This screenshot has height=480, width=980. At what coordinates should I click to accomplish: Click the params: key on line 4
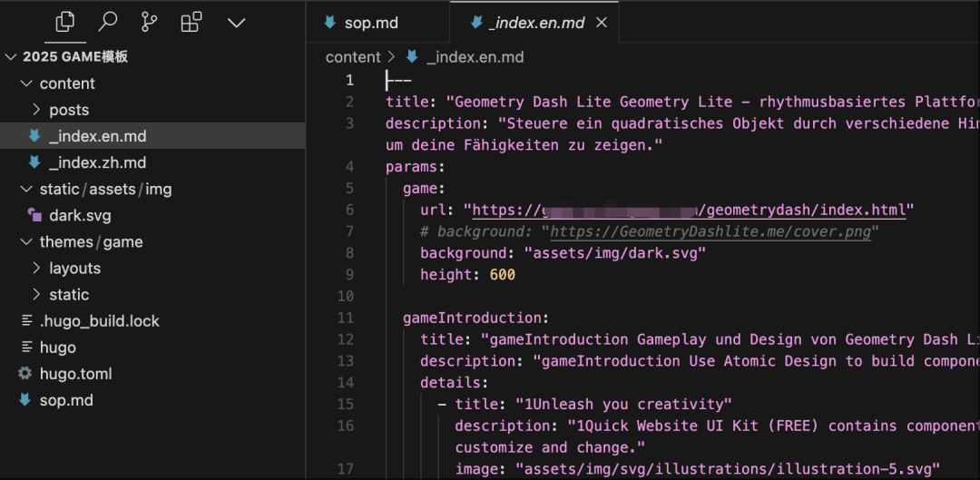(x=416, y=166)
